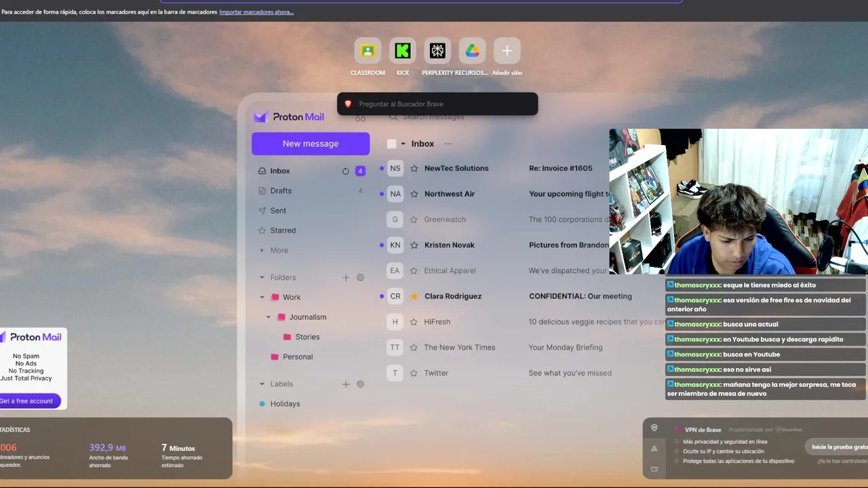Viewport: 868px width, 488px height.
Task: Click the NS avatar for NewTec Solutions
Action: pyautogui.click(x=395, y=168)
